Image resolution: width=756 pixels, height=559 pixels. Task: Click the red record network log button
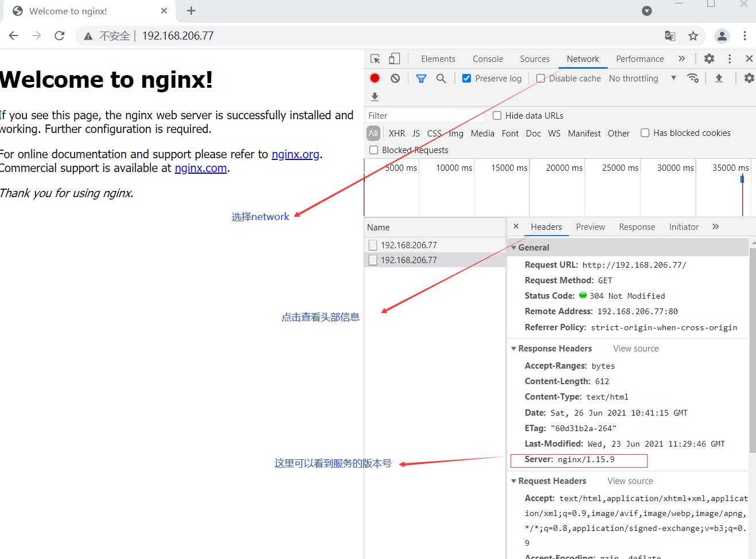tap(375, 78)
